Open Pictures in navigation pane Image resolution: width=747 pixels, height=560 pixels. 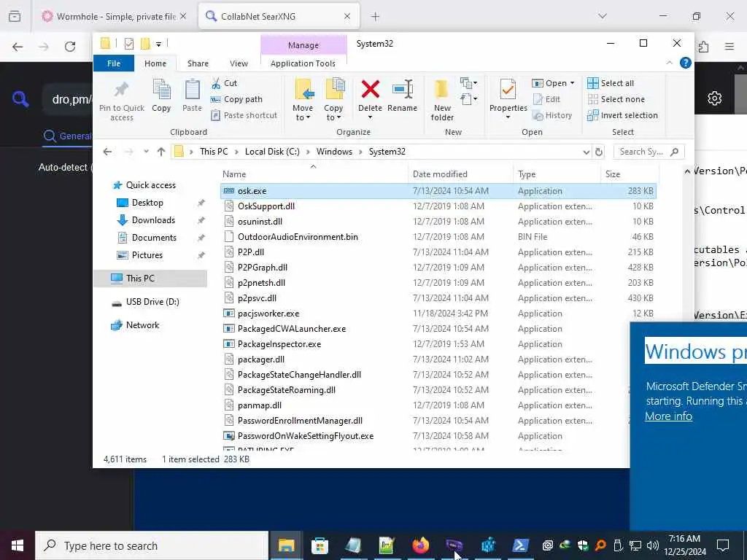(x=147, y=255)
